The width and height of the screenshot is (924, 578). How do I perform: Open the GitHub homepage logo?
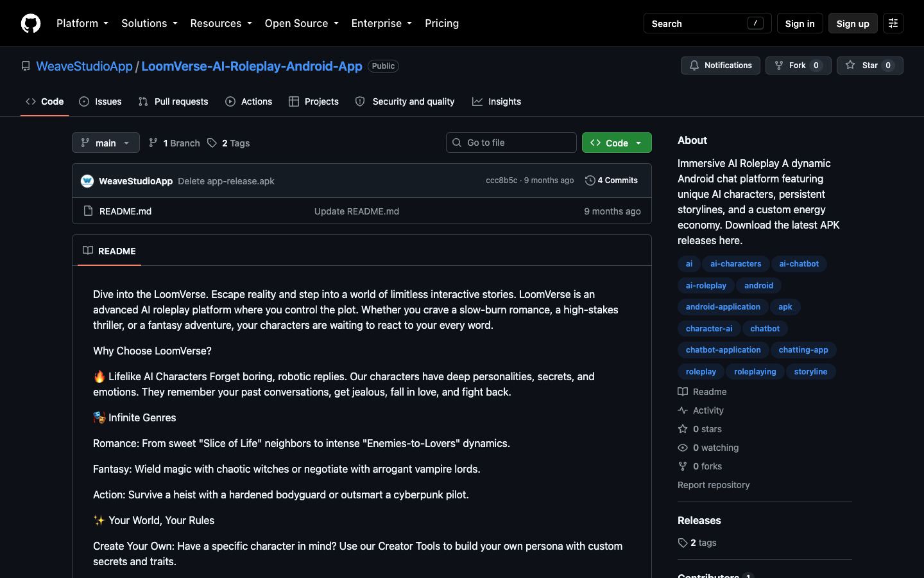pyautogui.click(x=31, y=23)
